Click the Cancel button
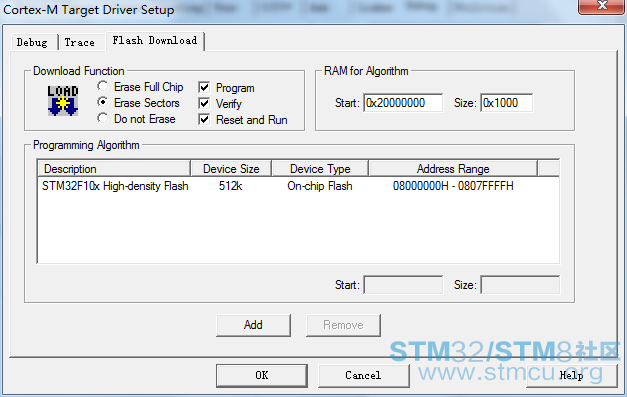This screenshot has width=627, height=397. click(x=363, y=375)
